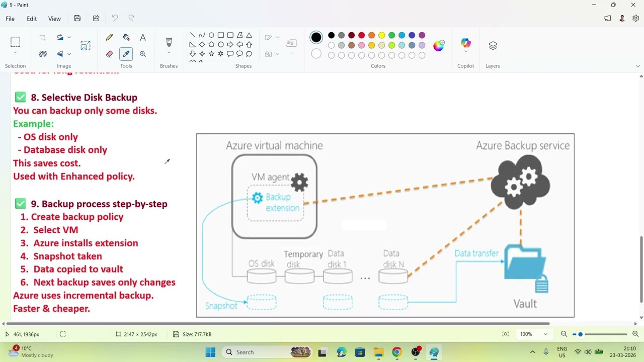
Task: Select the Right arrow shape
Action: click(230, 45)
